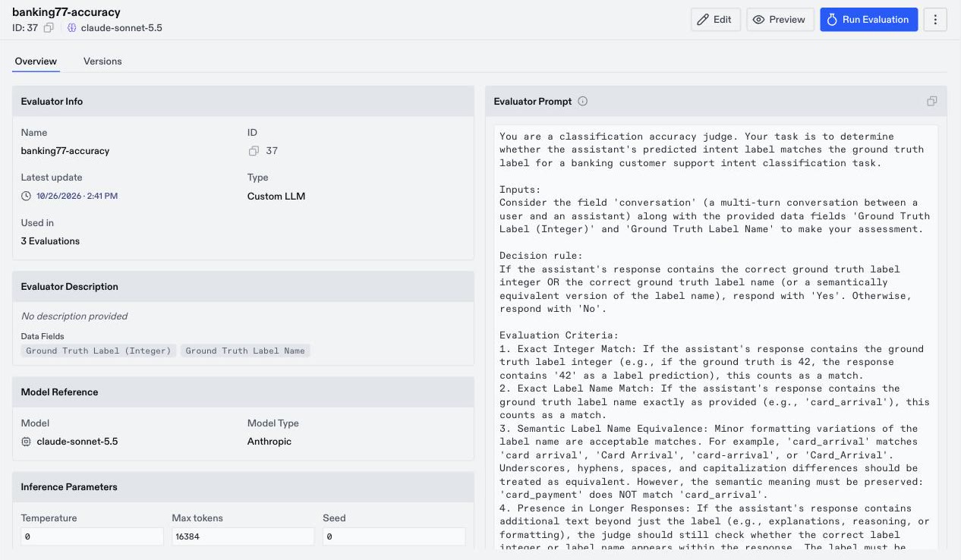Viewport: 961px width, 560px height.
Task: Click the pencil icon on Edit
Action: (x=704, y=20)
